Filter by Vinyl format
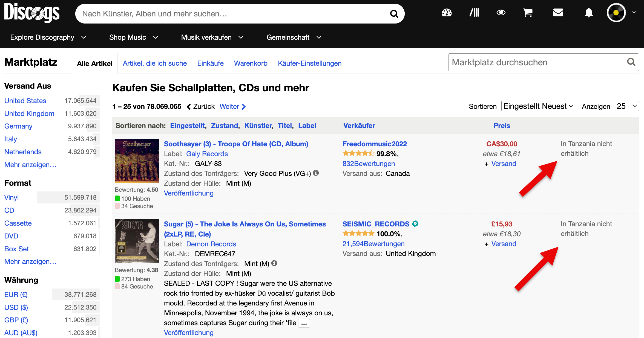Viewport: 644px width, 338px height. coord(12,197)
